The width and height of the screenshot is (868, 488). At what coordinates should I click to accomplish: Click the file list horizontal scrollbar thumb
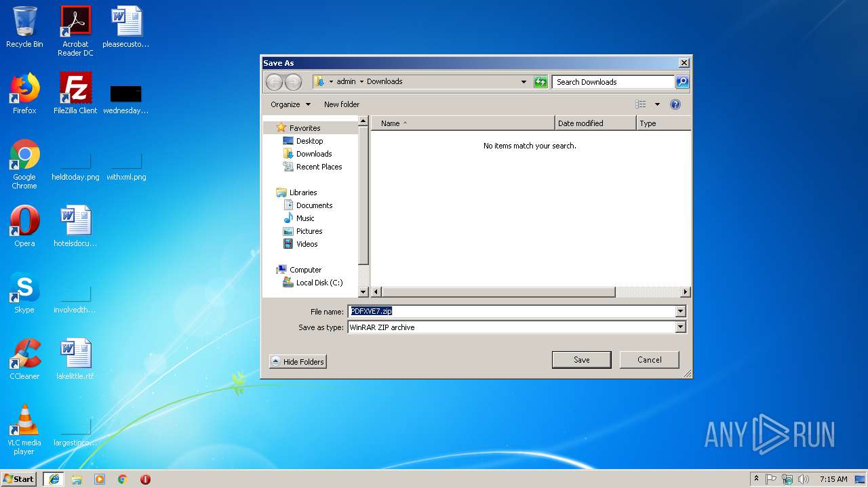(x=498, y=292)
